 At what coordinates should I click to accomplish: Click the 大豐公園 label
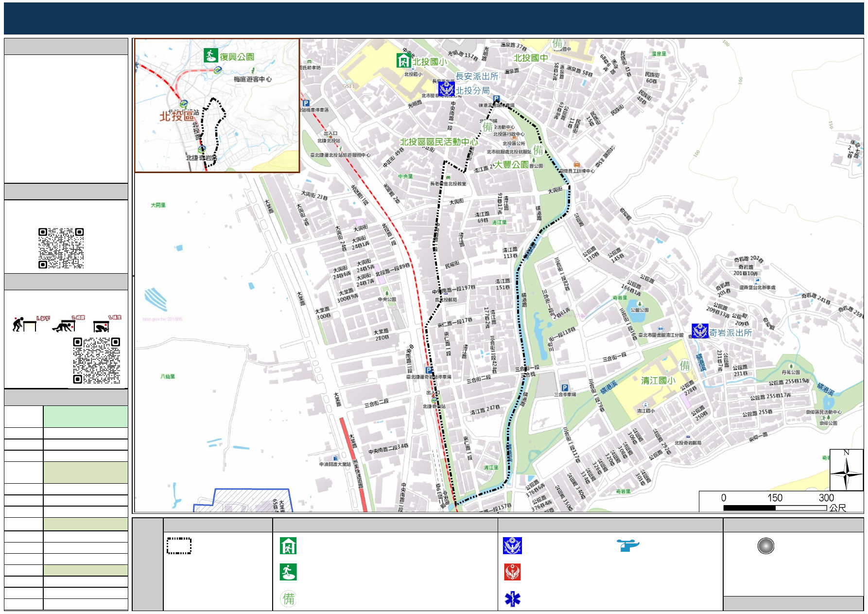(x=511, y=165)
